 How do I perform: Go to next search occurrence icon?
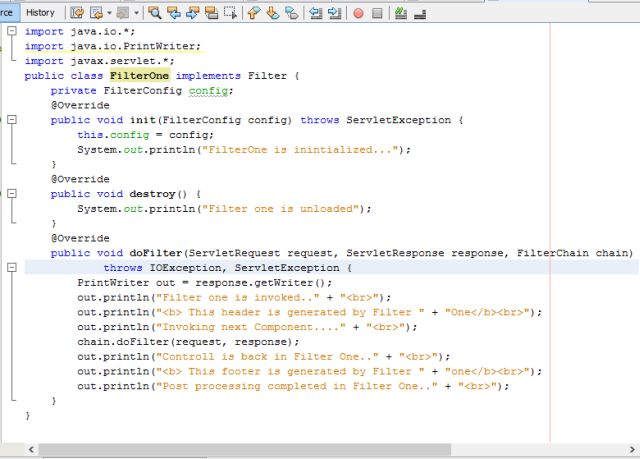coord(192,13)
